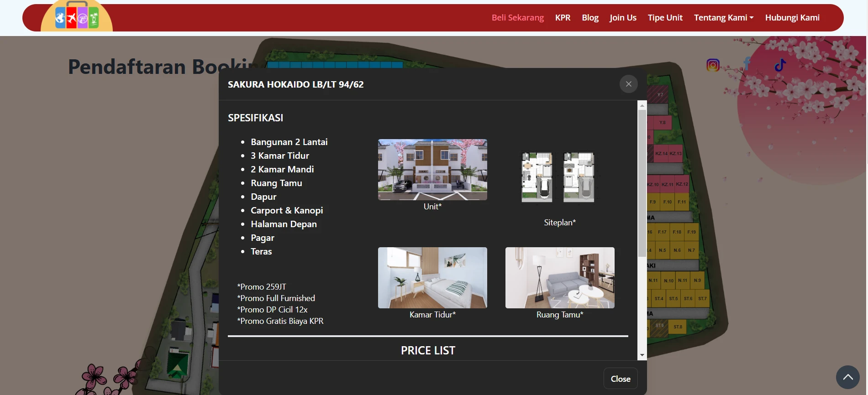Select plot F.17 on the site map
This screenshot has width=868, height=395.
(x=662, y=232)
